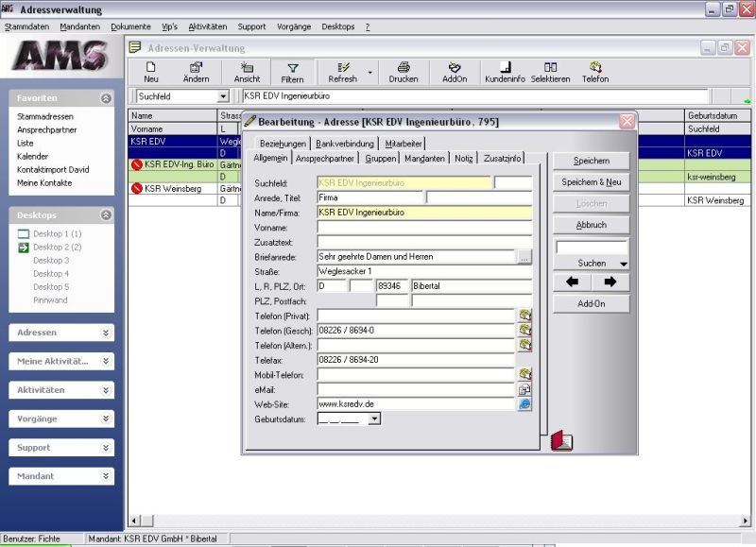The image size is (756, 547).
Task: Dial the Telefon (Gesch) number icon
Action: click(524, 331)
